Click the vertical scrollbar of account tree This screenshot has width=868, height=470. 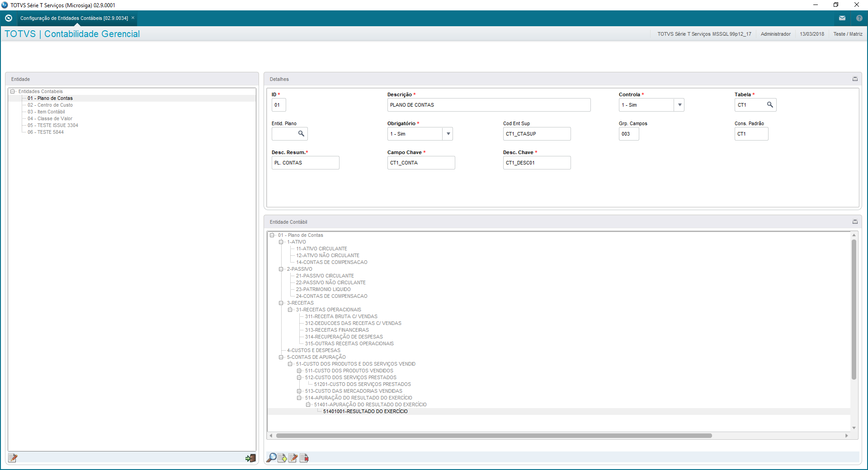854,310
